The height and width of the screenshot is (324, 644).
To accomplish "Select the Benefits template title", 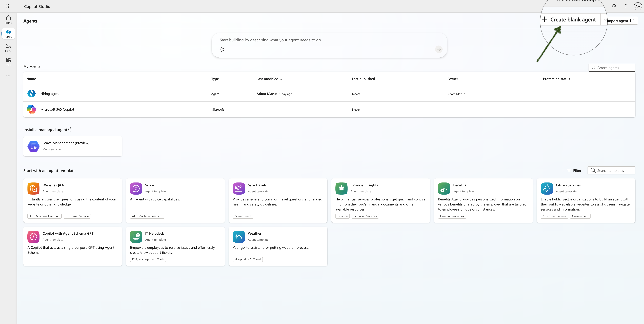I will point(459,185).
